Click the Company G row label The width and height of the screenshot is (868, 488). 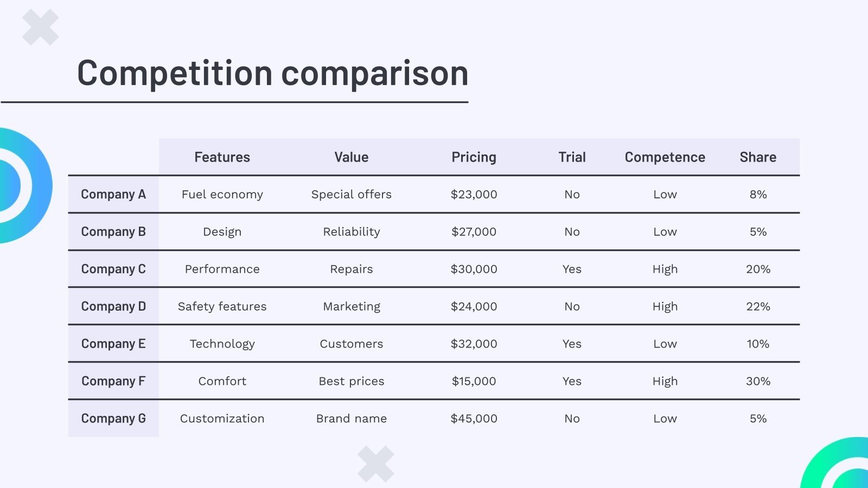click(113, 419)
